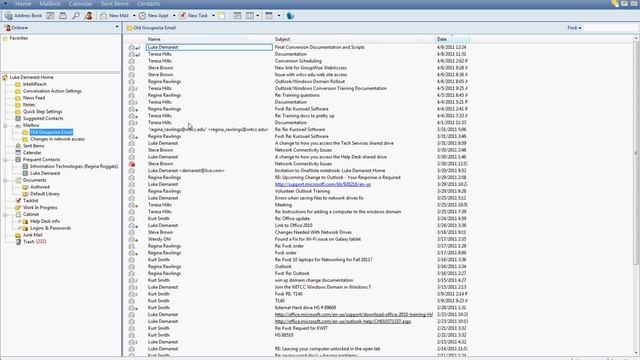Open the Find dropdown
Image resolution: width=640 pixels, height=360 pixels.
[x=574, y=28]
